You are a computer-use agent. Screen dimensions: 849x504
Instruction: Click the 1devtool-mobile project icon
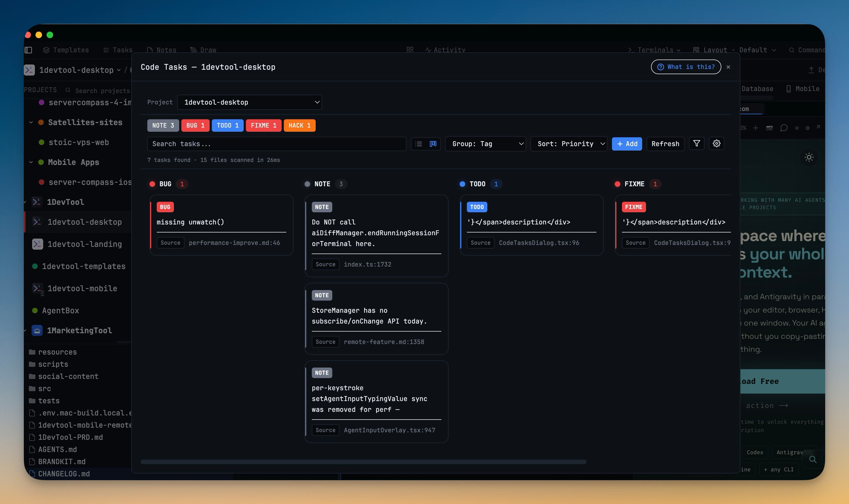pos(37,288)
